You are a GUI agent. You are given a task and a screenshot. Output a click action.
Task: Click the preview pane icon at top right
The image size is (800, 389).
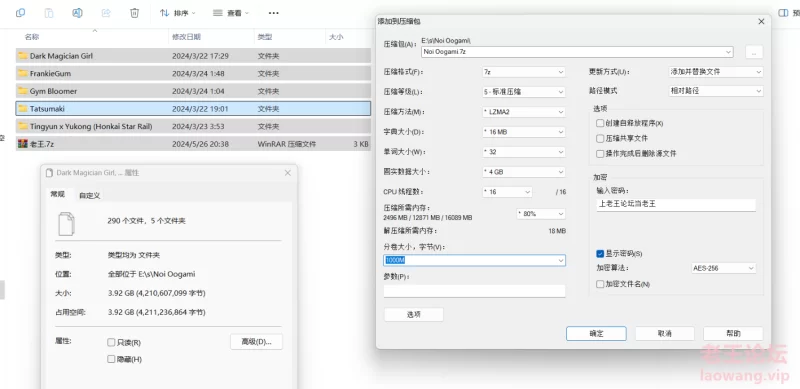(783, 13)
